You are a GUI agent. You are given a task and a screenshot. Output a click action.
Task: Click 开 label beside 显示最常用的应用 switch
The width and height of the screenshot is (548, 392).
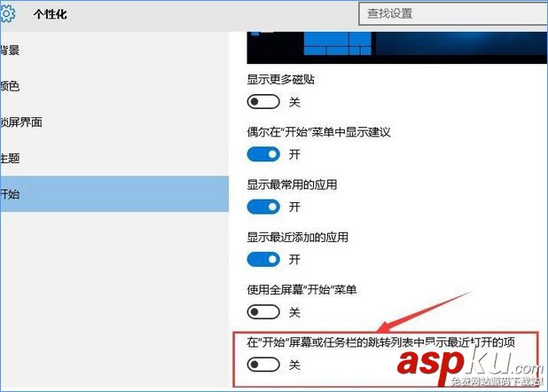(x=294, y=207)
